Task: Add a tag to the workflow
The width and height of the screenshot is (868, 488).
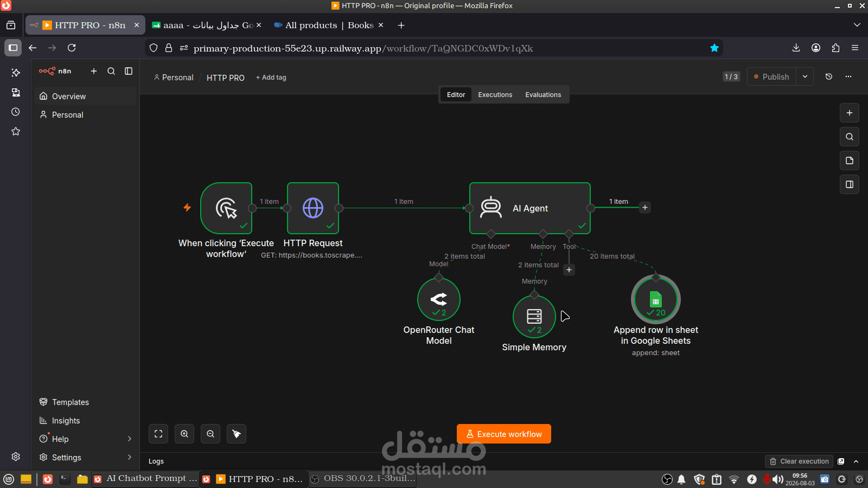Action: [x=271, y=78]
